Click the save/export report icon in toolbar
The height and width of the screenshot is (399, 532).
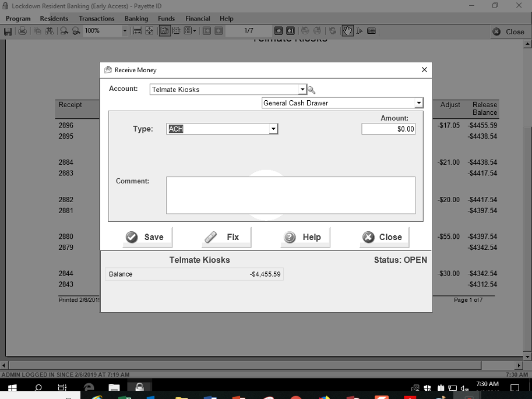8,31
